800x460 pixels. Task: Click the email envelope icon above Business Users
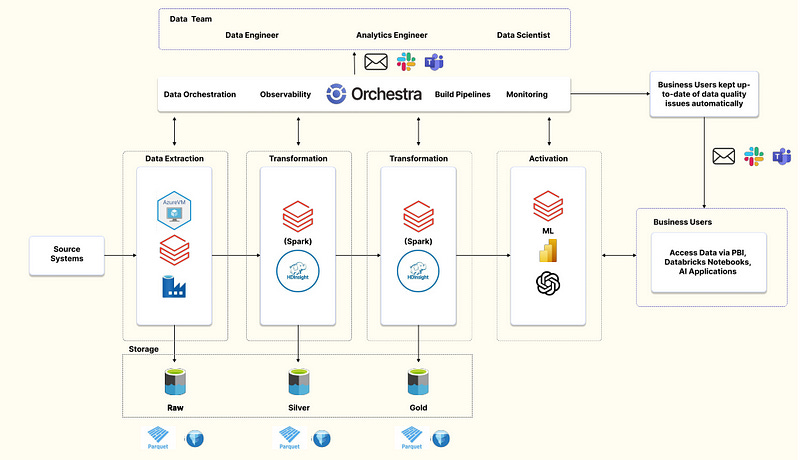pos(723,156)
